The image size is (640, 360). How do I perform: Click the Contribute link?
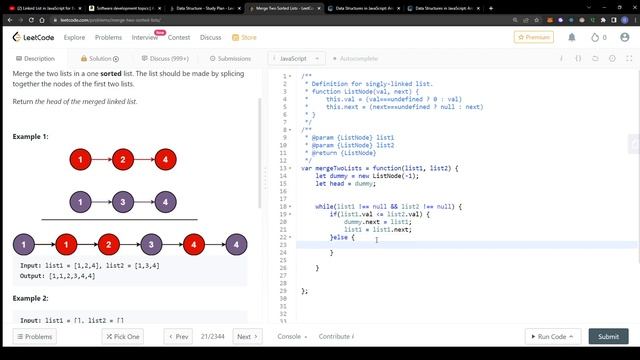click(x=336, y=336)
